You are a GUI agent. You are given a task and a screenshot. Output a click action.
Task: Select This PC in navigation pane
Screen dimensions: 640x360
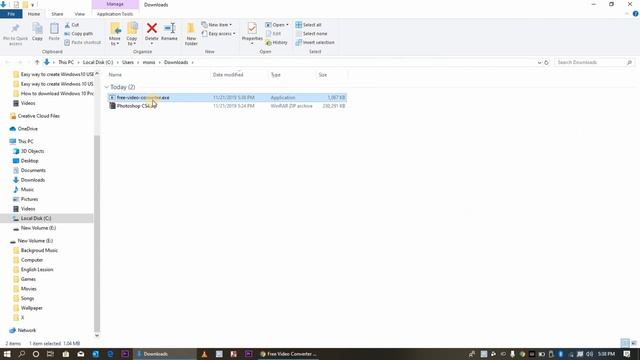[26, 141]
